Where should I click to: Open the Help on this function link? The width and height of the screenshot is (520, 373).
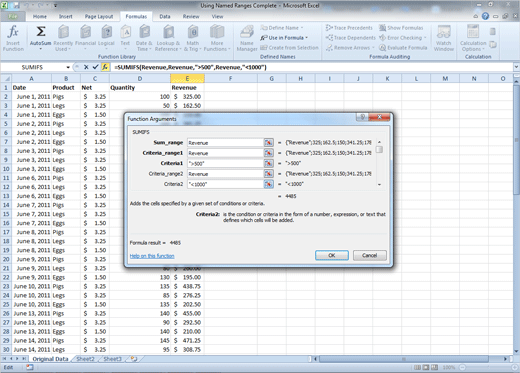[152, 256]
